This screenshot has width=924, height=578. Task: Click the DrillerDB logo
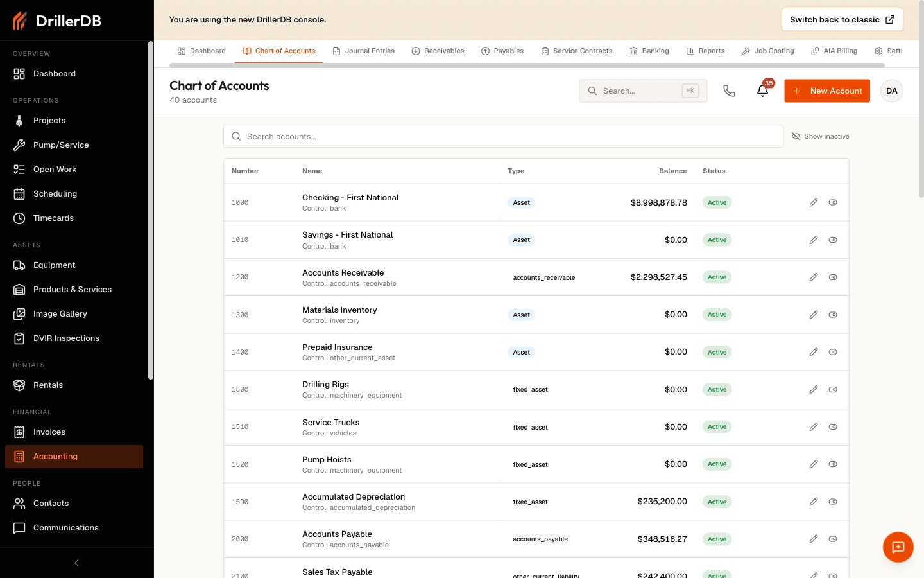pyautogui.click(x=56, y=21)
